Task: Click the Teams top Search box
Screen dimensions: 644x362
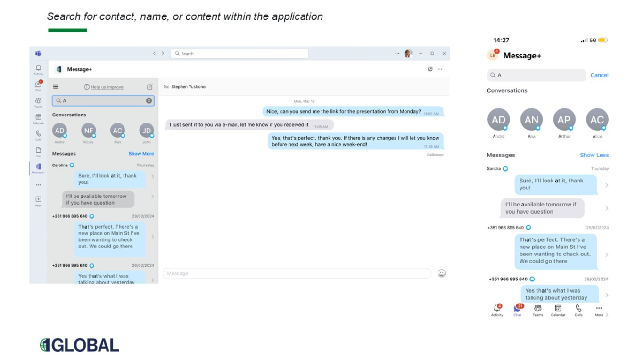Action: (x=239, y=54)
